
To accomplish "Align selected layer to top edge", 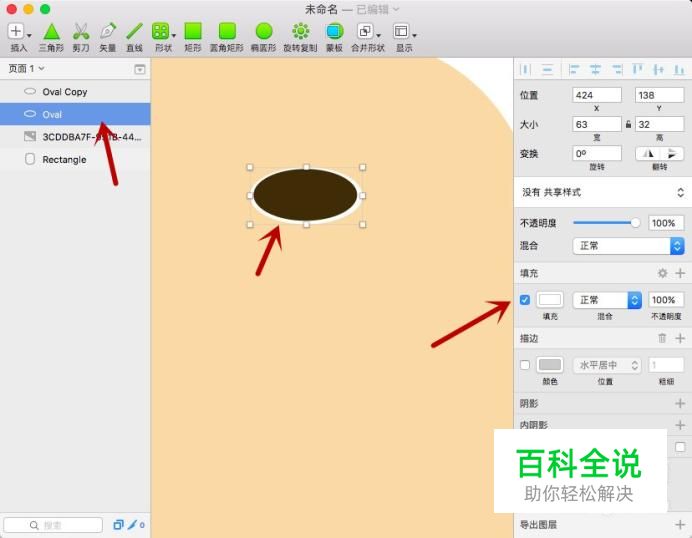I will (637, 69).
